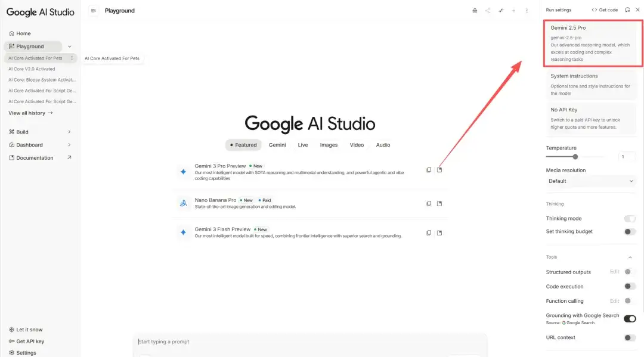The height and width of the screenshot is (357, 644).
Task: Switch to the Audio tab
Action: click(x=383, y=145)
